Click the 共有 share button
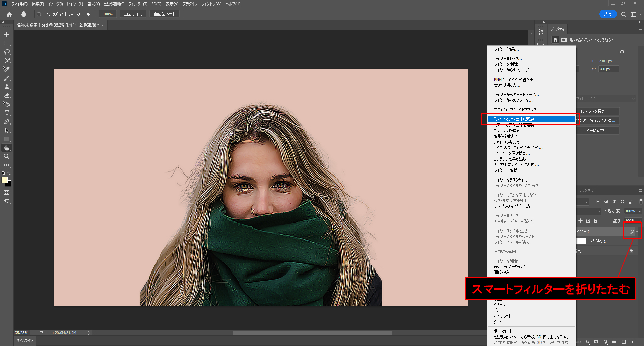The width and height of the screenshot is (644, 346). coord(608,14)
